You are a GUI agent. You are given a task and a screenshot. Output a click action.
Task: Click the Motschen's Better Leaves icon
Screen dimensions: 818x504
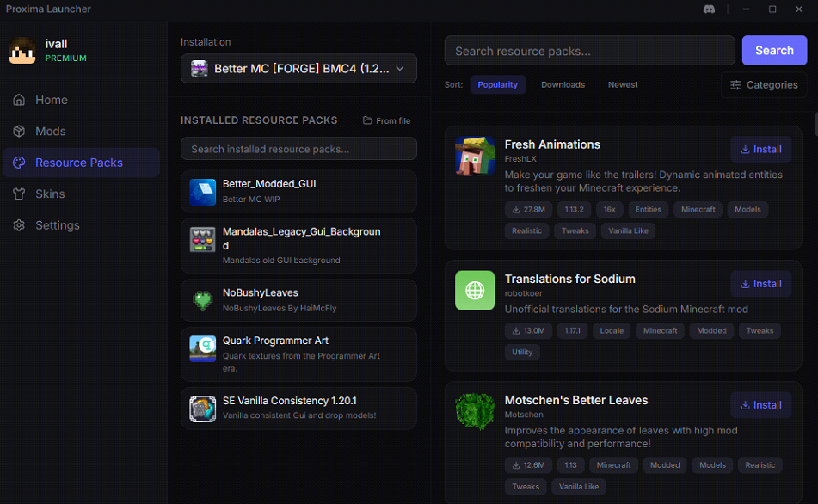coord(475,412)
